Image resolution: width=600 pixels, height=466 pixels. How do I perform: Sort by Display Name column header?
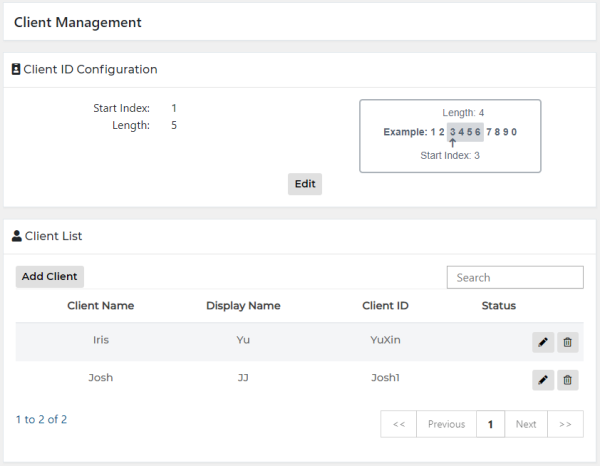(x=243, y=306)
